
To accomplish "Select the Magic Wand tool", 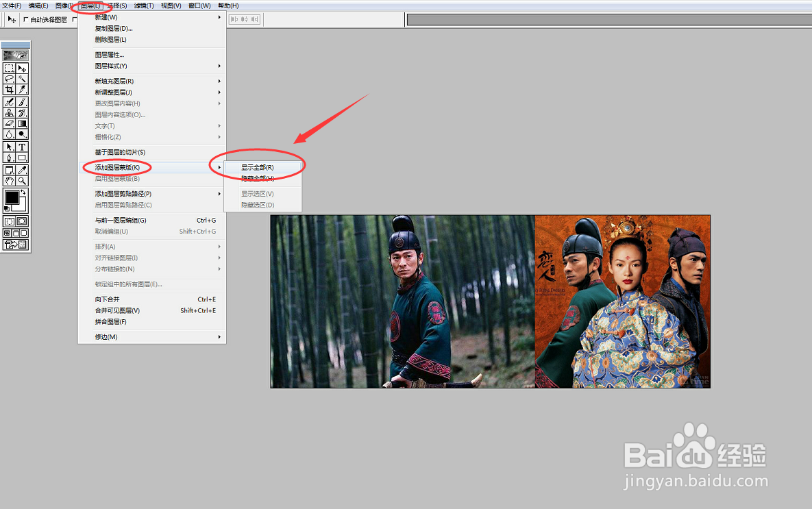I will coord(22,79).
